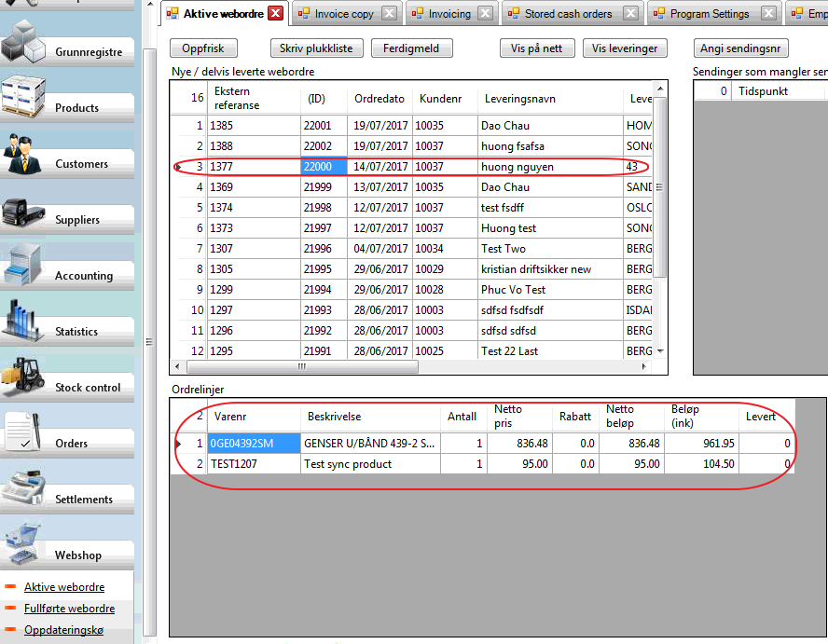This screenshot has width=828, height=644.
Task: Open the Fullførte webordre sidebar link
Action: (x=69, y=608)
